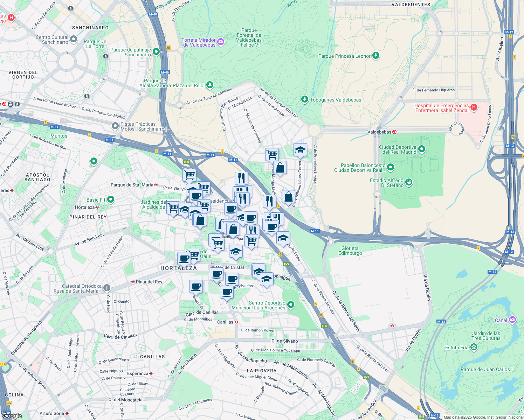Click the Parque Princesa Leonor tree icon

375,56
